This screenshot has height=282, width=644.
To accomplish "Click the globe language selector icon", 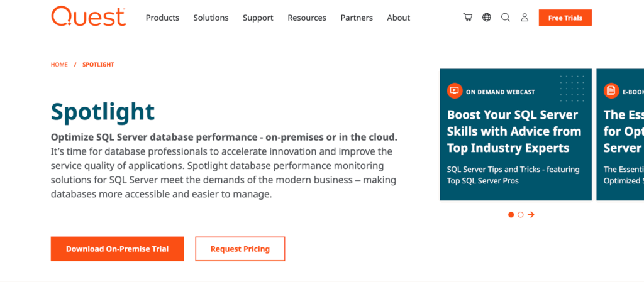I will (486, 18).
